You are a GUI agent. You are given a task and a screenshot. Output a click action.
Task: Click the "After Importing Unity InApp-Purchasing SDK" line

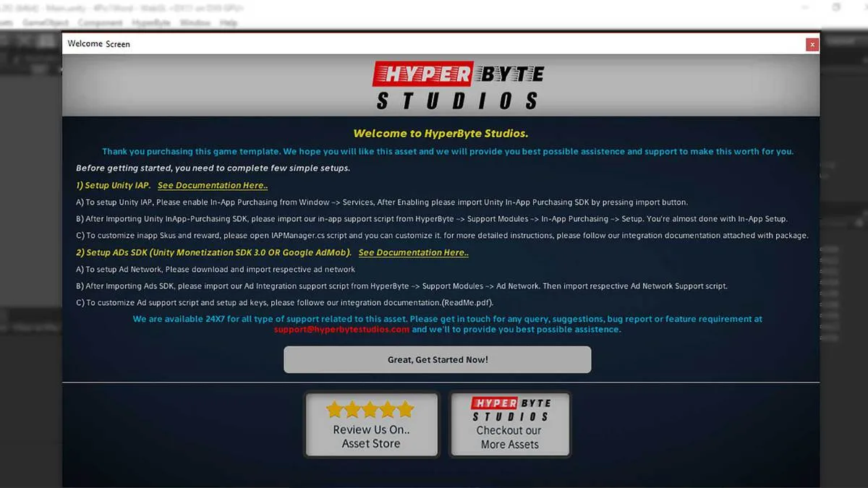[432, 219]
